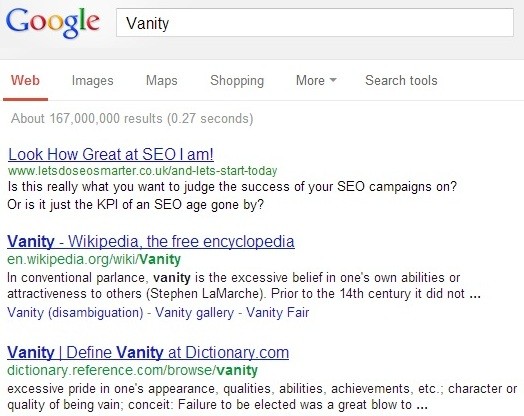Click the letsdoseosmarter.co.uk green URL
Viewport: 524px width, 416px height.
[143, 171]
